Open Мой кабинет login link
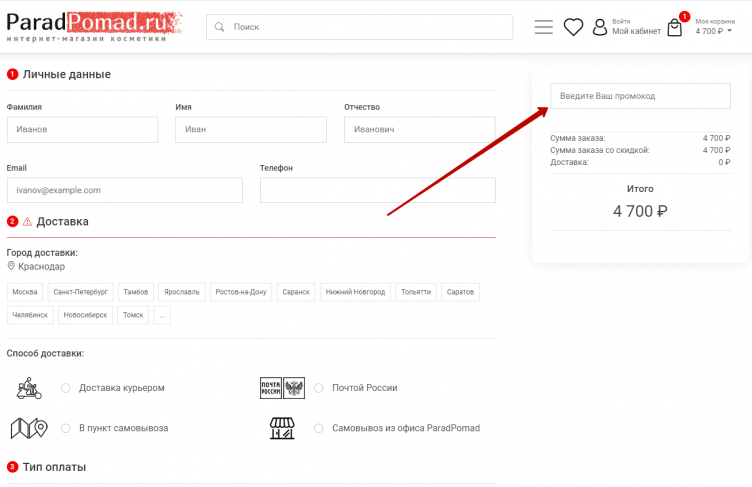The width and height of the screenshot is (752, 487). pos(636,31)
